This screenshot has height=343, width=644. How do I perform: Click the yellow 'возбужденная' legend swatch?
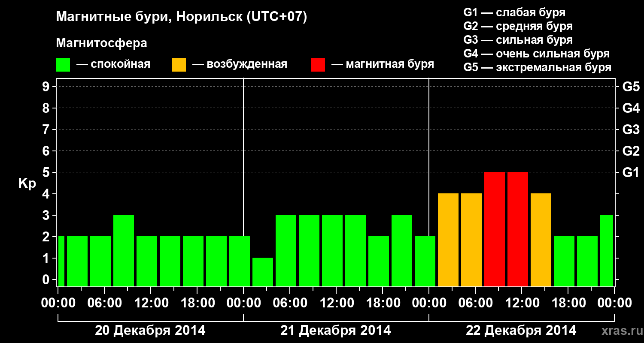point(179,65)
